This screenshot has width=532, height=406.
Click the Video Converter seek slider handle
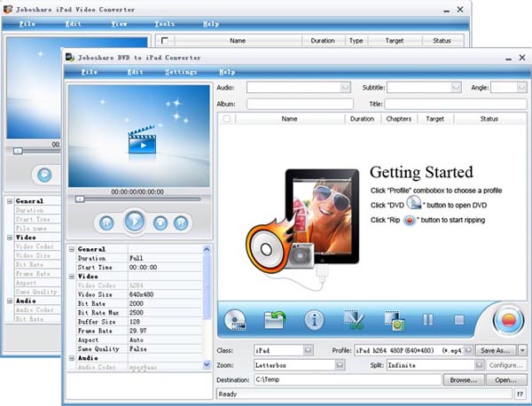pos(18,151)
